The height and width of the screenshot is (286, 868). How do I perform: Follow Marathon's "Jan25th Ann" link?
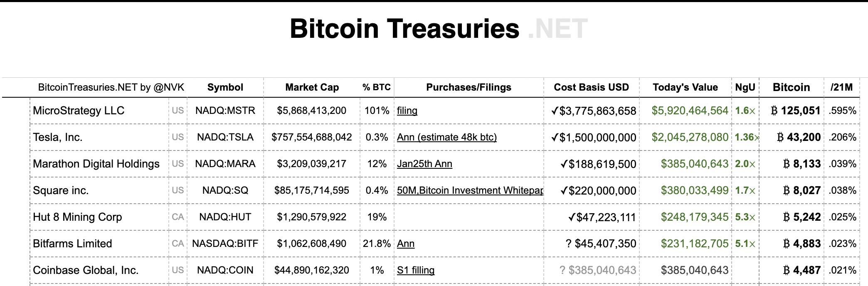(424, 164)
